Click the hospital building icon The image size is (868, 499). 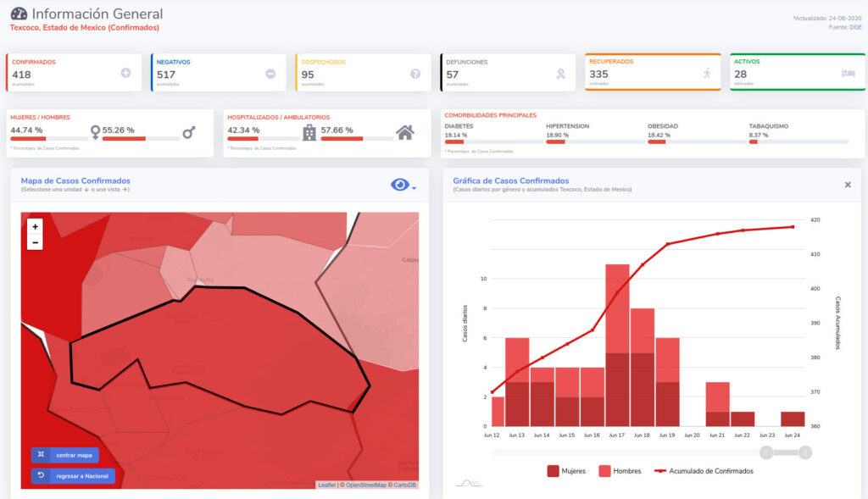pyautogui.click(x=309, y=132)
